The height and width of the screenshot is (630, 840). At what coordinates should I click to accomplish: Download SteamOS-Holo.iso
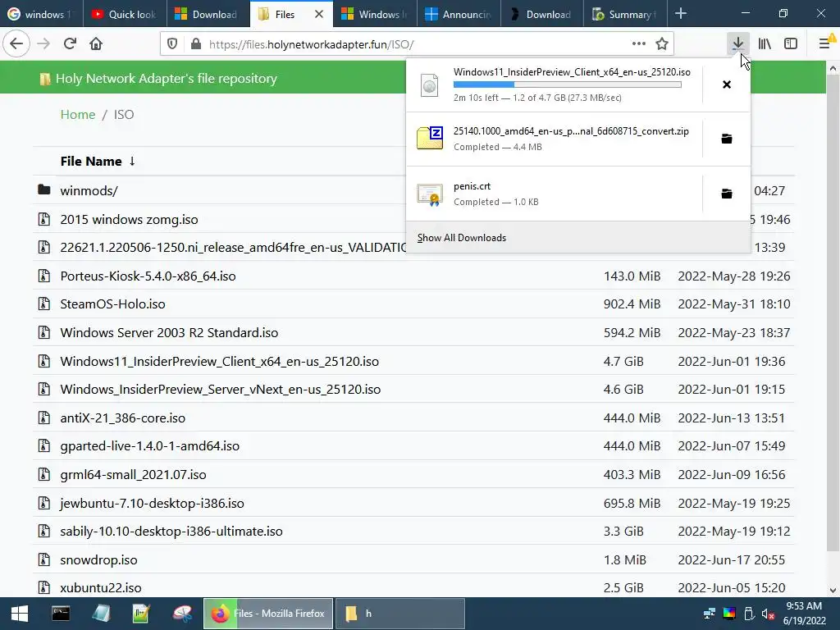112,304
